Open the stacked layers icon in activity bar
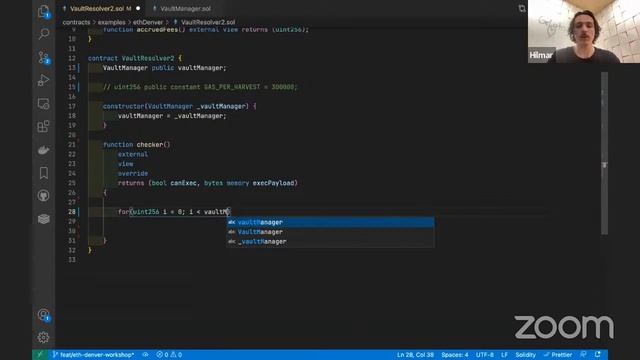 [44, 219]
